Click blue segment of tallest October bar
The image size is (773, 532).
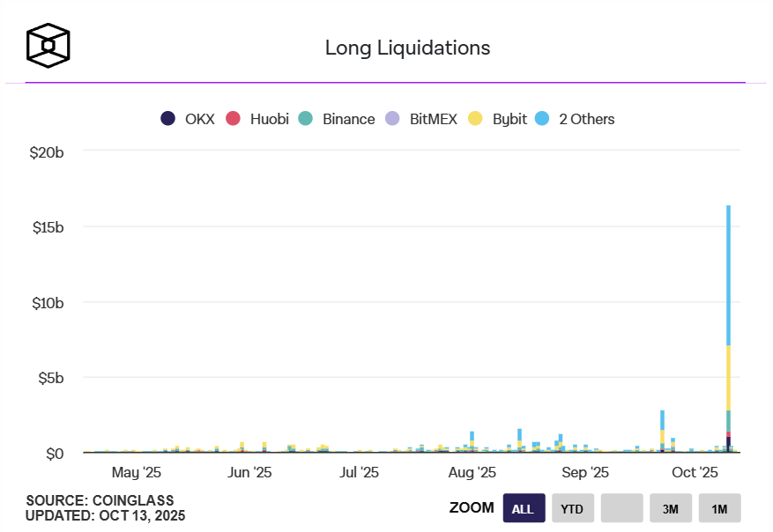tap(728, 273)
